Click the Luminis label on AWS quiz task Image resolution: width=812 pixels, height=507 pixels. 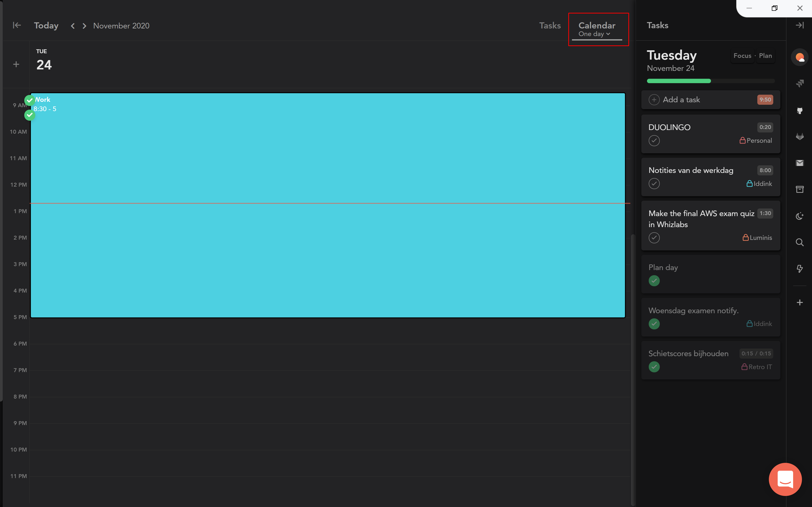pyautogui.click(x=757, y=237)
